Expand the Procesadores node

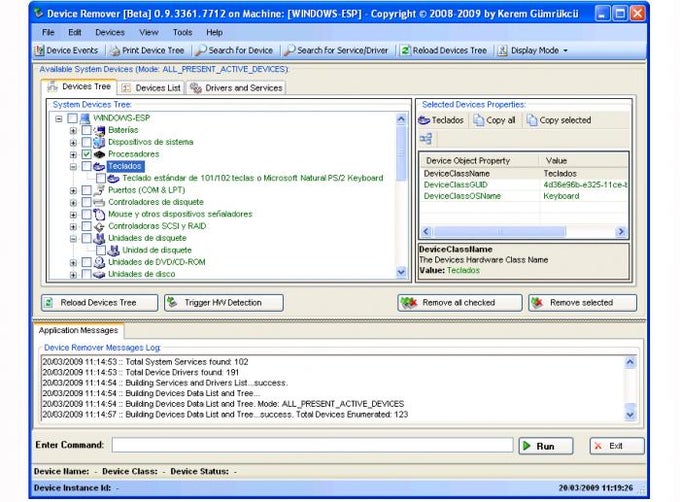(73, 154)
